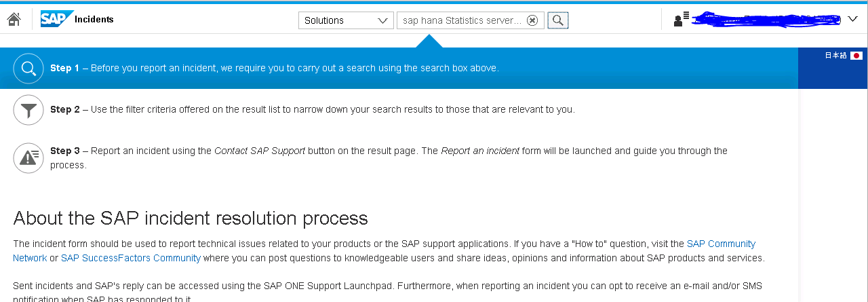Expand the user account menu chevron
Screen dimensions: 868x302
[x=852, y=20]
